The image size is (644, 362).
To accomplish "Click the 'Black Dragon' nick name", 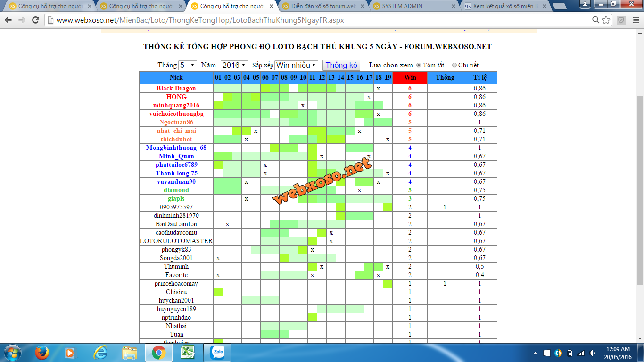I will (176, 88).
